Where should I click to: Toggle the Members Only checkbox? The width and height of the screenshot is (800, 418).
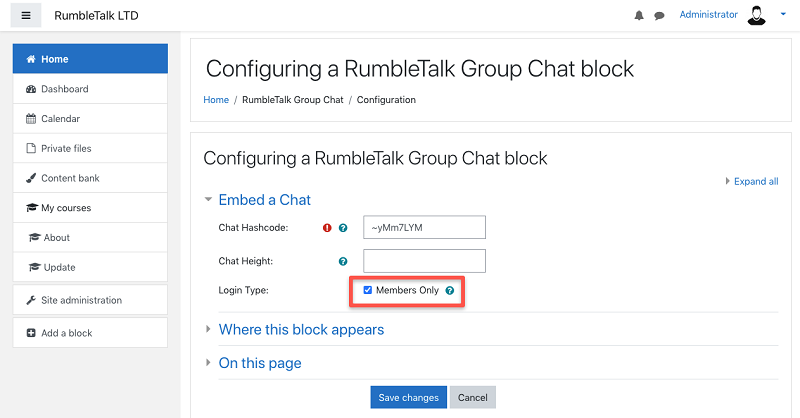[368, 291]
